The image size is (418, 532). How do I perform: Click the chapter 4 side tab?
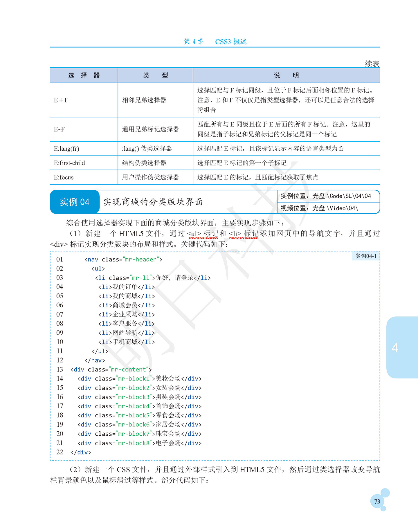(402, 347)
